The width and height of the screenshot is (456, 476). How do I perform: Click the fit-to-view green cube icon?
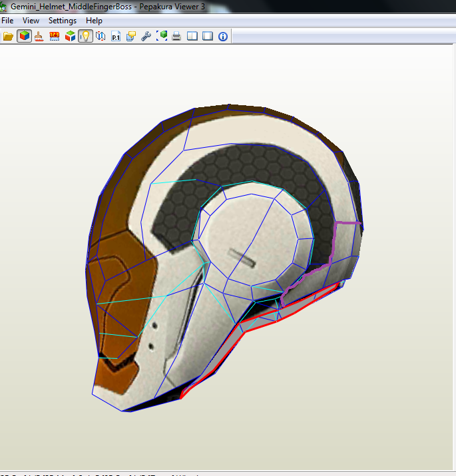pos(162,37)
